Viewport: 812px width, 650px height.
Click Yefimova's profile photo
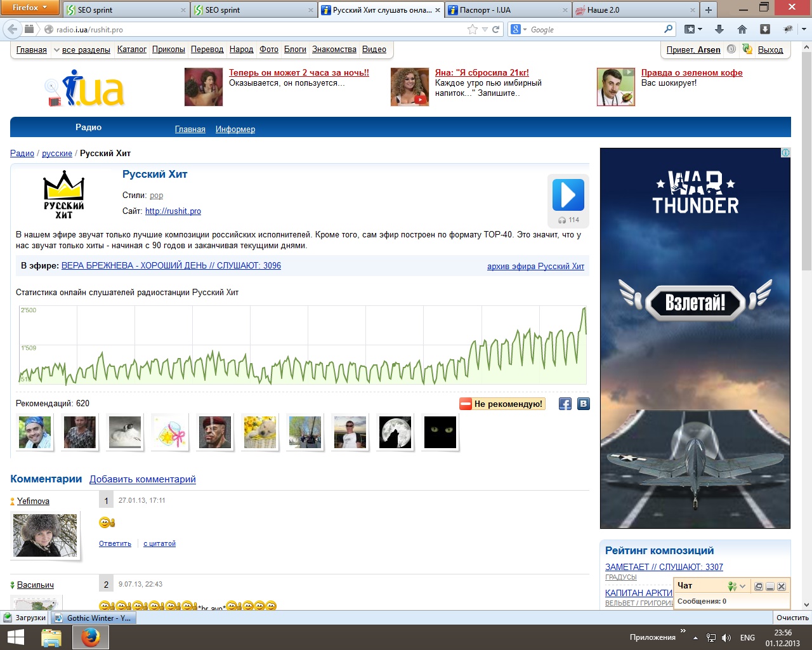pyautogui.click(x=45, y=535)
